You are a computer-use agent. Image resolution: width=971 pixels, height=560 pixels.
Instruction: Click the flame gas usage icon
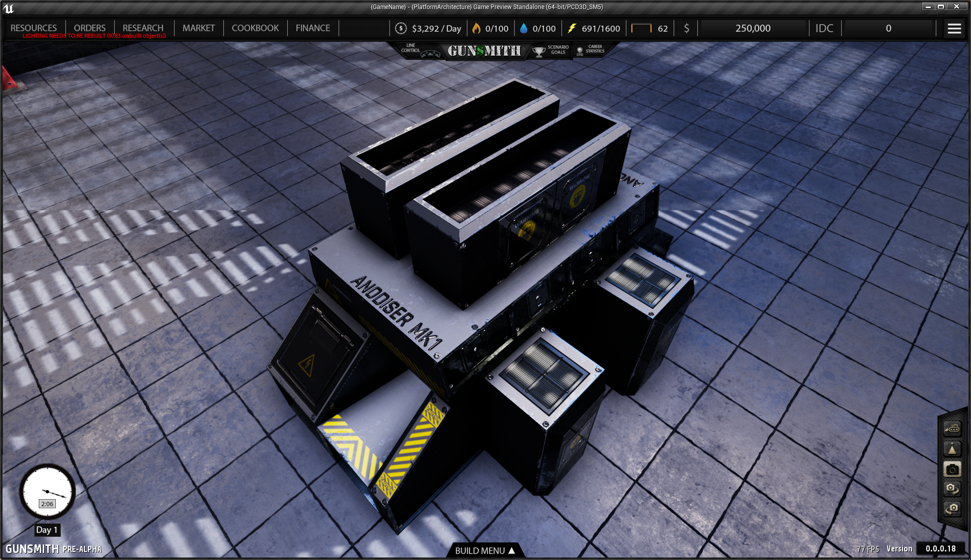[x=476, y=28]
